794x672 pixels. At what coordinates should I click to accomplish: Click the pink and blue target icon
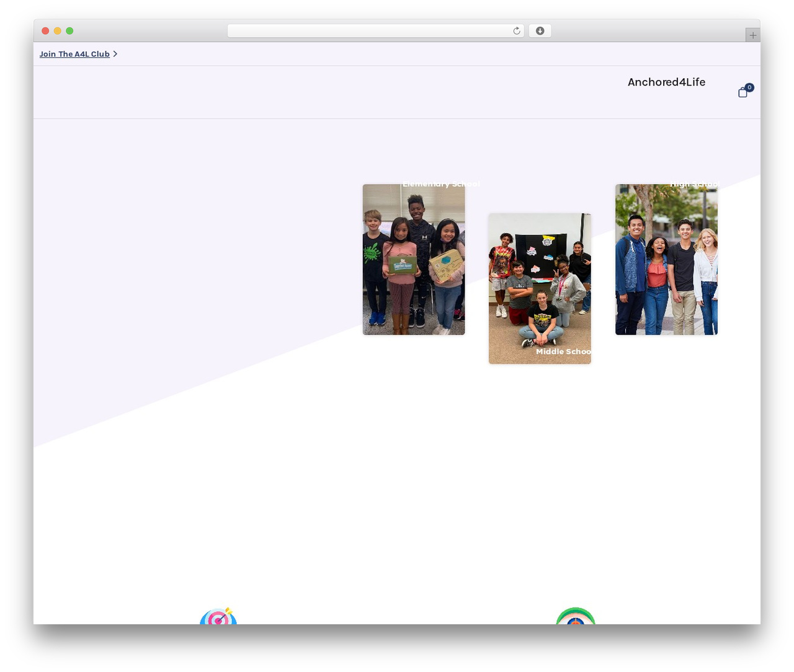(x=218, y=616)
